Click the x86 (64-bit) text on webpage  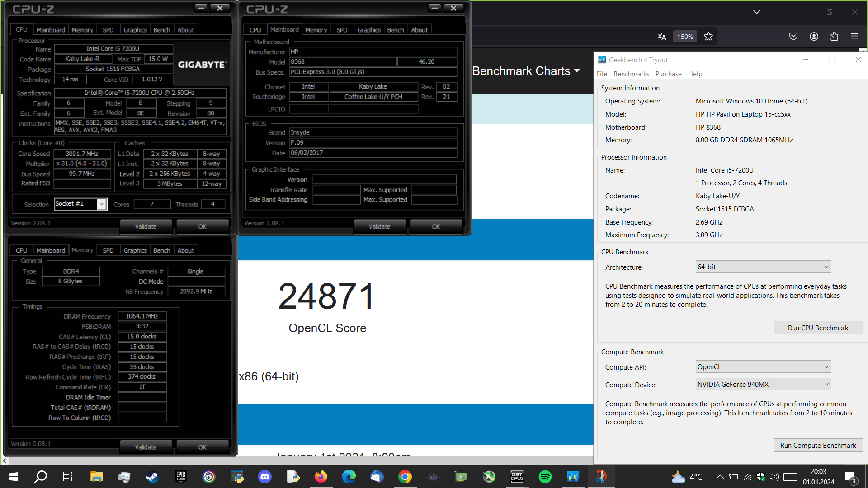click(x=269, y=376)
